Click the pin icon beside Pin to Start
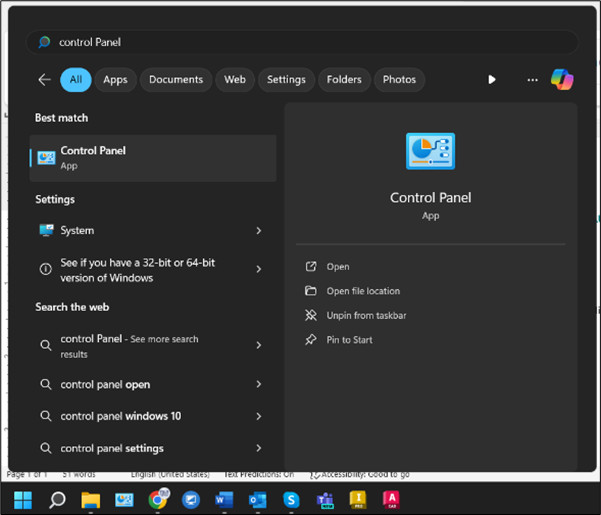This screenshot has height=515, width=601. tap(311, 340)
